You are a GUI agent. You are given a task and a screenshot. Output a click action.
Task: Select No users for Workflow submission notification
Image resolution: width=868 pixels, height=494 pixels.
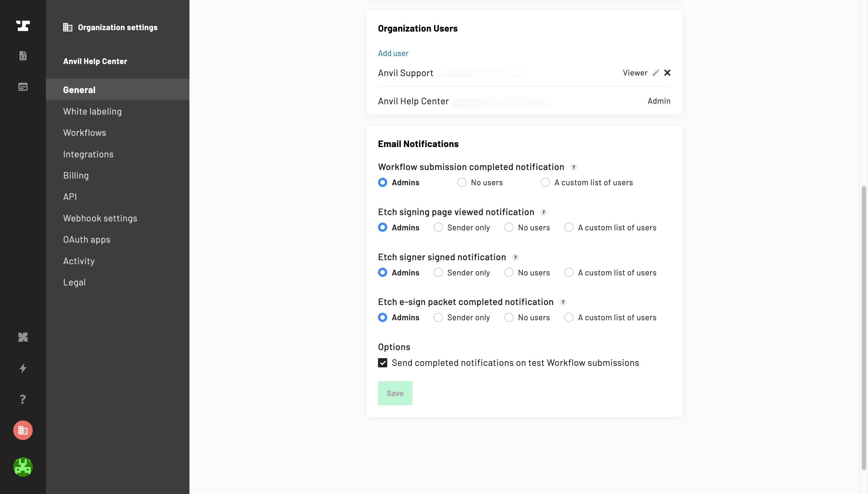(462, 183)
